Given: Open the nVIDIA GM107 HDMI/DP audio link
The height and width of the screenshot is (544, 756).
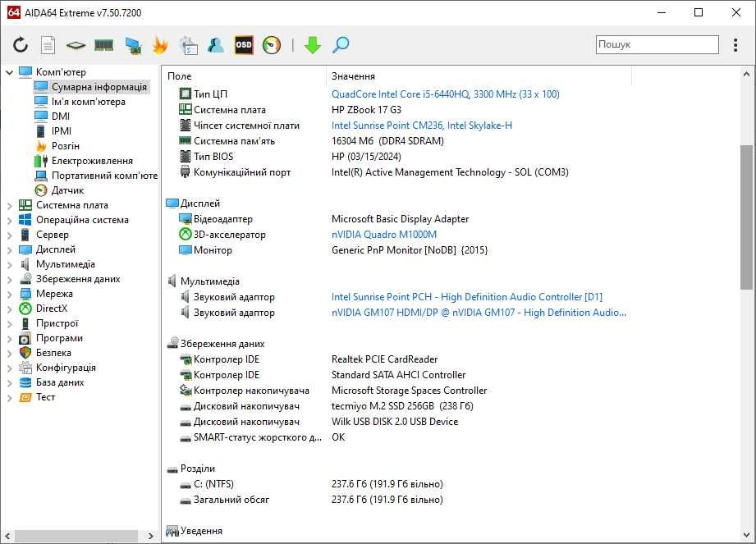Looking at the screenshot, I should pos(479,313).
